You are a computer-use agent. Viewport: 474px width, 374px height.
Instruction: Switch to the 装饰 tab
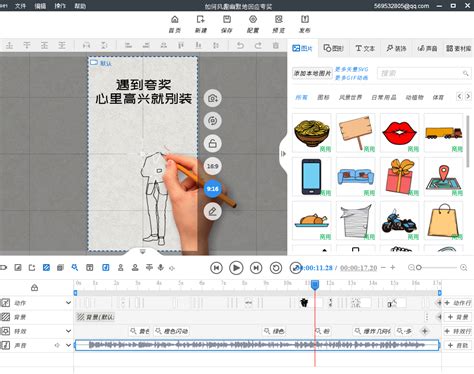coord(396,48)
